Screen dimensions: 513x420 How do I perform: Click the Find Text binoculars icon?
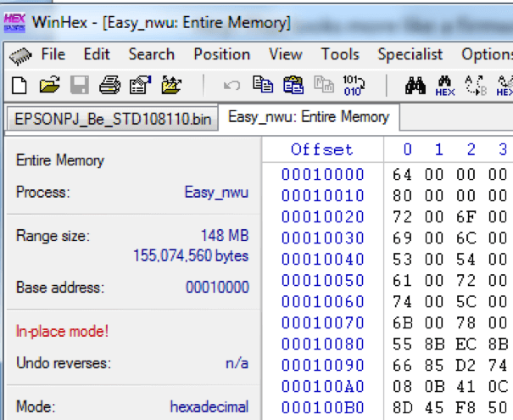(415, 86)
